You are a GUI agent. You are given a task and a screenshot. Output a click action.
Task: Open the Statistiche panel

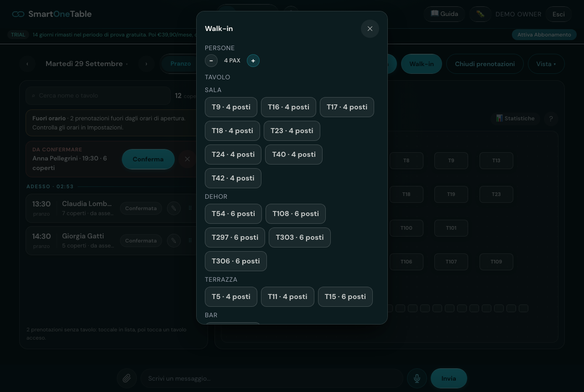click(x=516, y=119)
